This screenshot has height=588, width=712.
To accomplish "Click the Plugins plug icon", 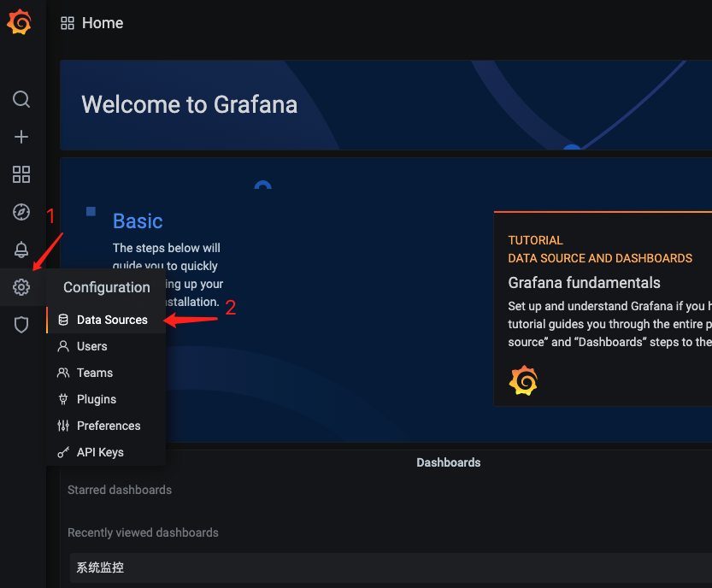I will pos(63,399).
